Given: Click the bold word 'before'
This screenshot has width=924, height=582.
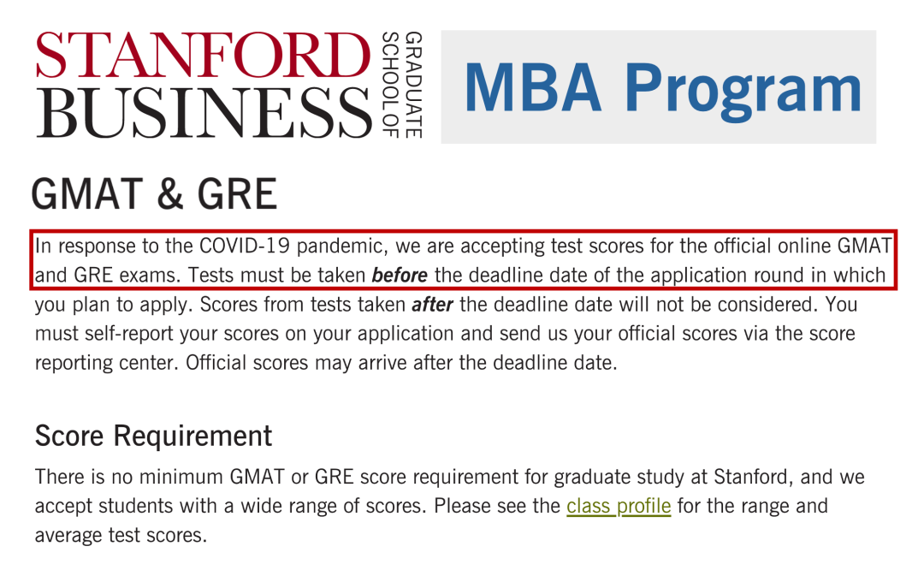Looking at the screenshot, I should (x=400, y=276).
